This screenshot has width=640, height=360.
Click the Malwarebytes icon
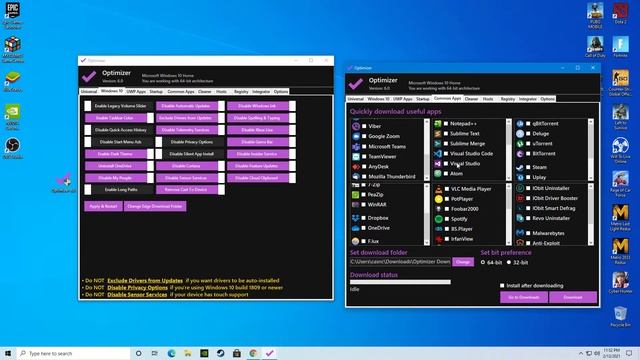pos(520,233)
